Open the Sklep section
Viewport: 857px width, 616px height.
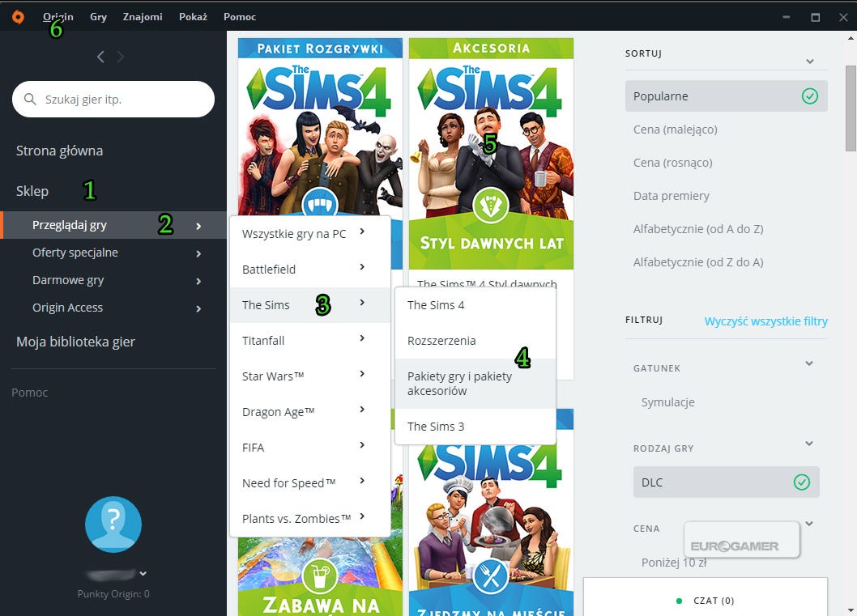(32, 191)
